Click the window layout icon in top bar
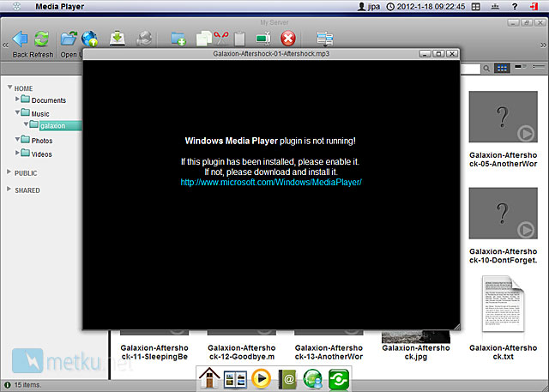 tap(476, 6)
